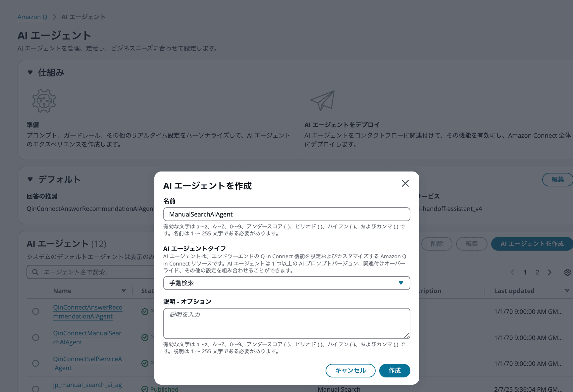
Task: Select page 1 in pagination
Action: [x=525, y=272]
